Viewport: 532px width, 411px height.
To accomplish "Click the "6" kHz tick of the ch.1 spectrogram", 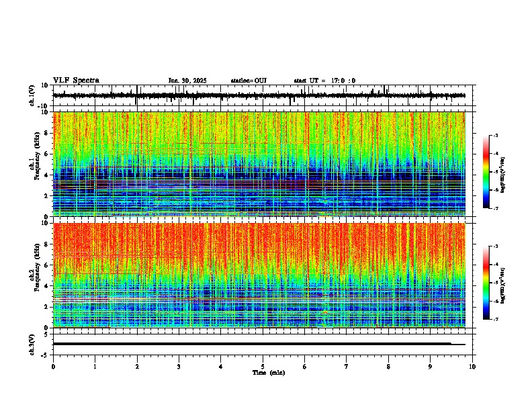I will (x=46, y=154).
